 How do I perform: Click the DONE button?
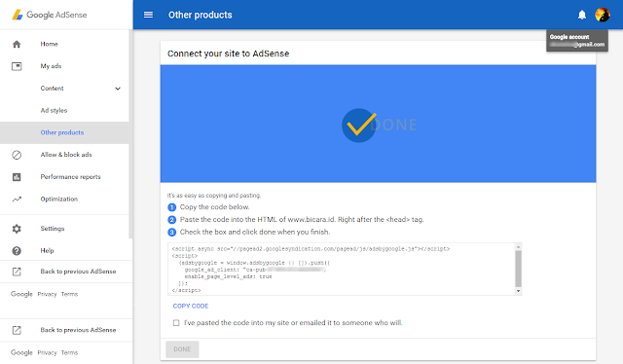point(182,349)
